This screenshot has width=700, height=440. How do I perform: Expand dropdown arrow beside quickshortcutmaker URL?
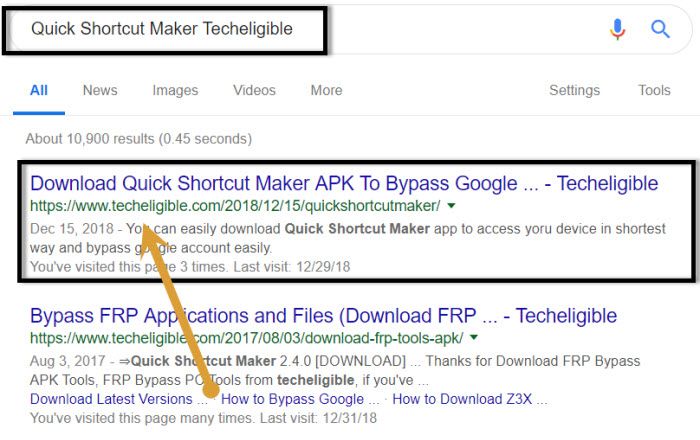click(x=451, y=206)
